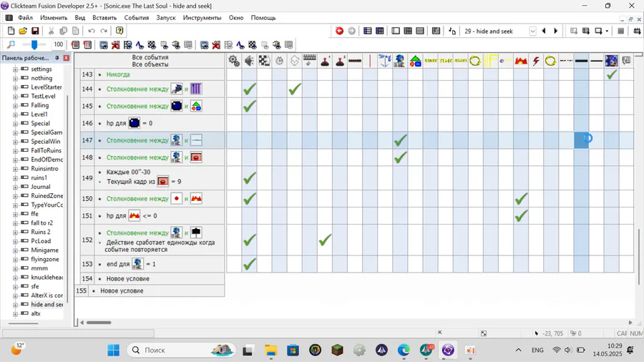Click sound checkmark in event 153
The width and height of the screenshot is (644, 362).
point(249,264)
